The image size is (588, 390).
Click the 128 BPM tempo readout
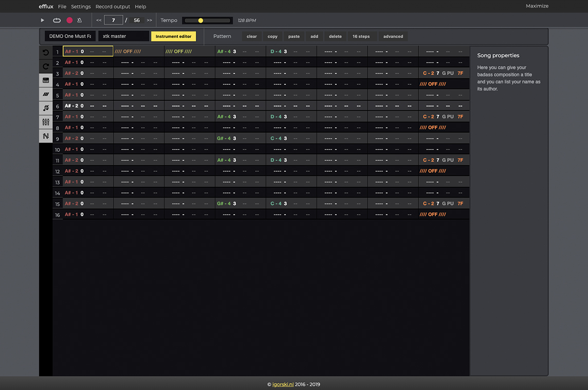pos(247,20)
